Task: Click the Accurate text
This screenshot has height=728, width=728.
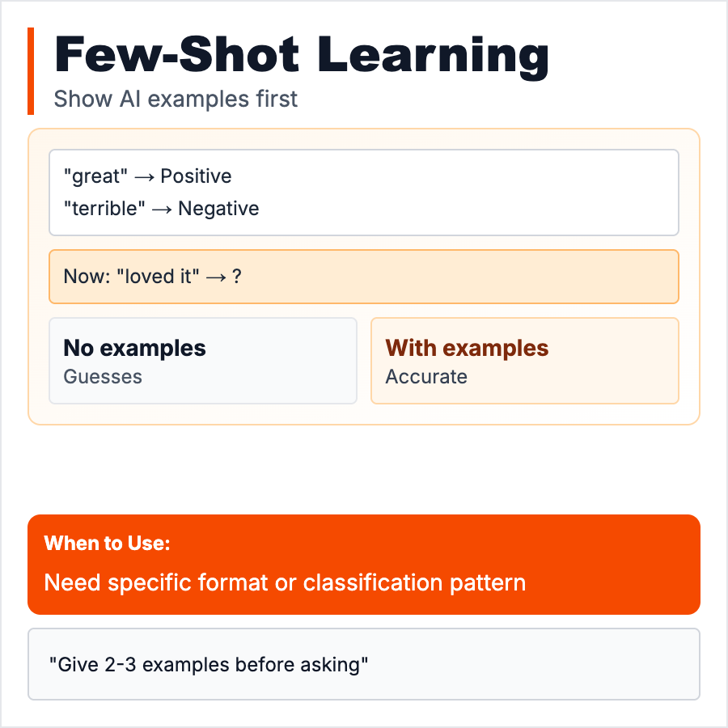Action: point(426,377)
